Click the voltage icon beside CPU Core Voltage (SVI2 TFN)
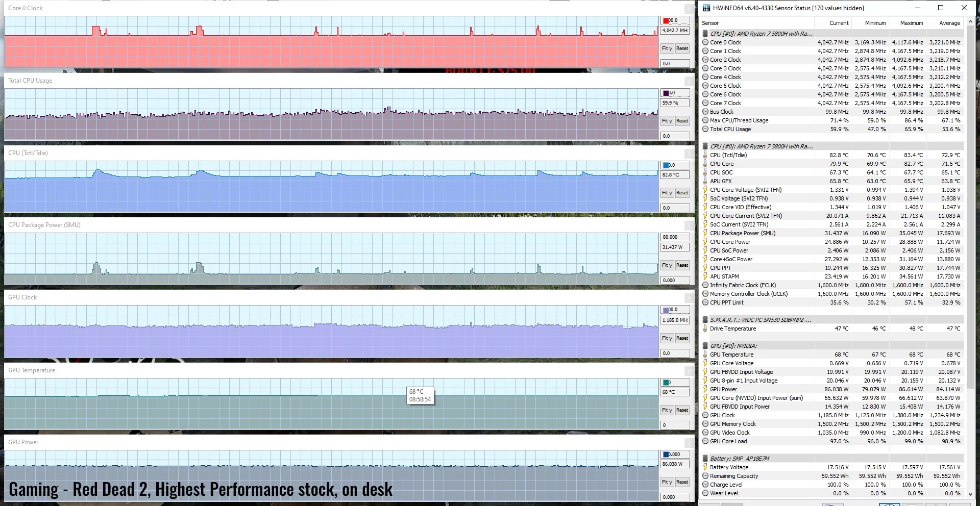This screenshot has height=506, width=980. click(705, 189)
